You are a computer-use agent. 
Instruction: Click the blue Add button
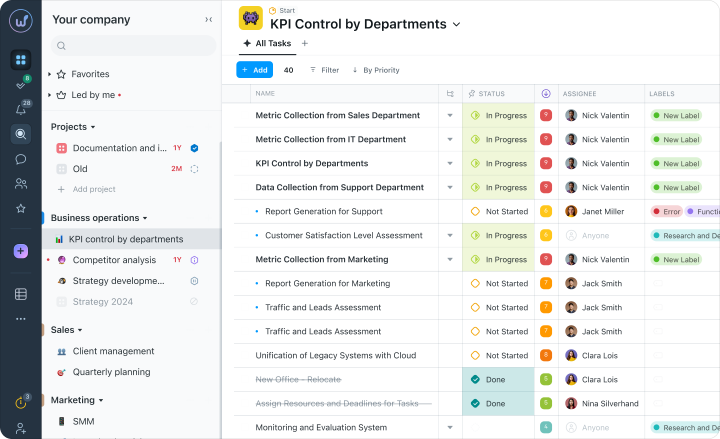point(255,70)
